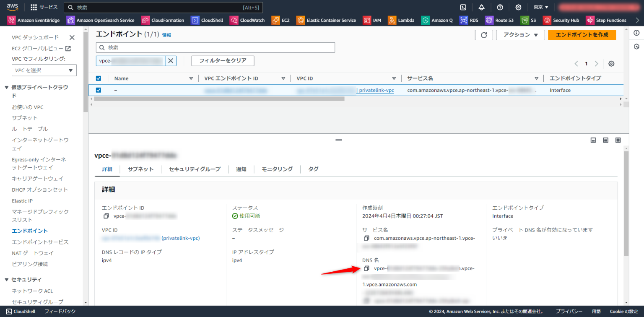
Task: Open table preferences gear
Action: (611, 63)
